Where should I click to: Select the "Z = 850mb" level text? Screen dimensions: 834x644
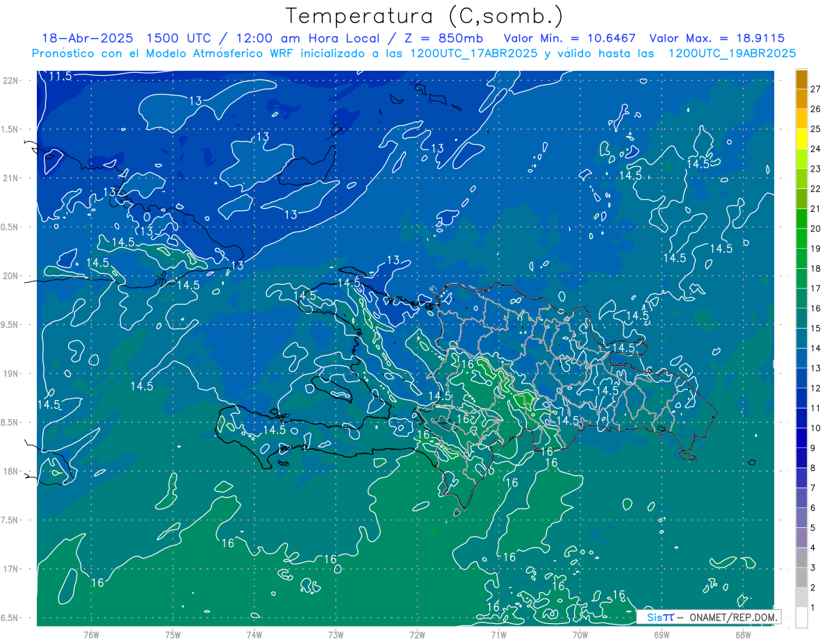click(440, 38)
